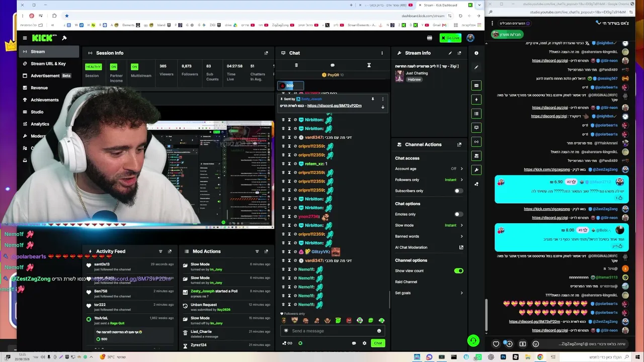Image resolution: width=644 pixels, height=362 pixels.
Task: Click the Just Chatting category thumbnail
Action: click(400, 76)
